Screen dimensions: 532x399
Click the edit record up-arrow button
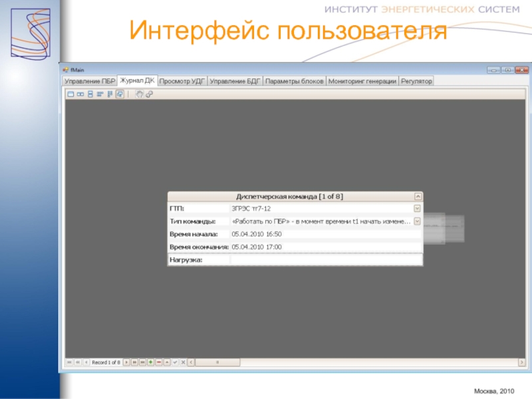pos(167,362)
